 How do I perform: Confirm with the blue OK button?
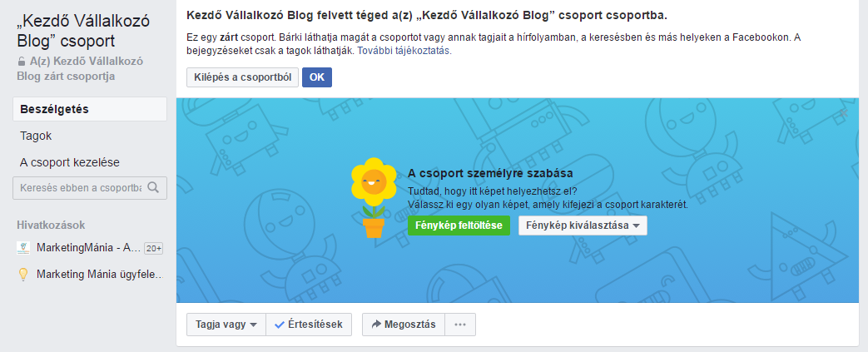tap(316, 77)
